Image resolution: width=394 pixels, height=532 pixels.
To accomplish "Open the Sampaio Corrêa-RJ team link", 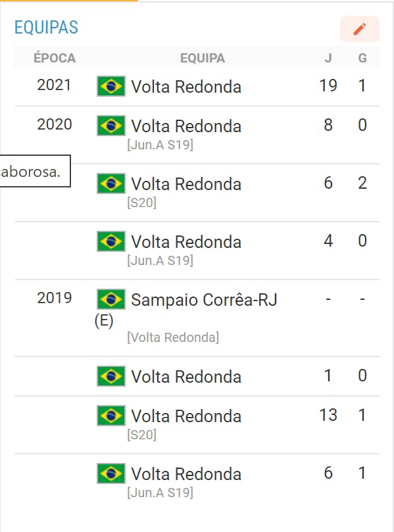I will click(205, 300).
